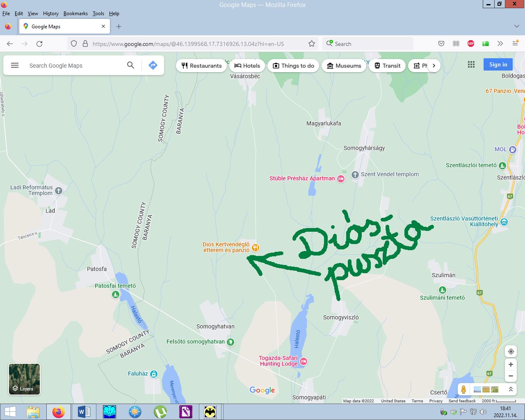Open the Google apps grid

click(471, 64)
